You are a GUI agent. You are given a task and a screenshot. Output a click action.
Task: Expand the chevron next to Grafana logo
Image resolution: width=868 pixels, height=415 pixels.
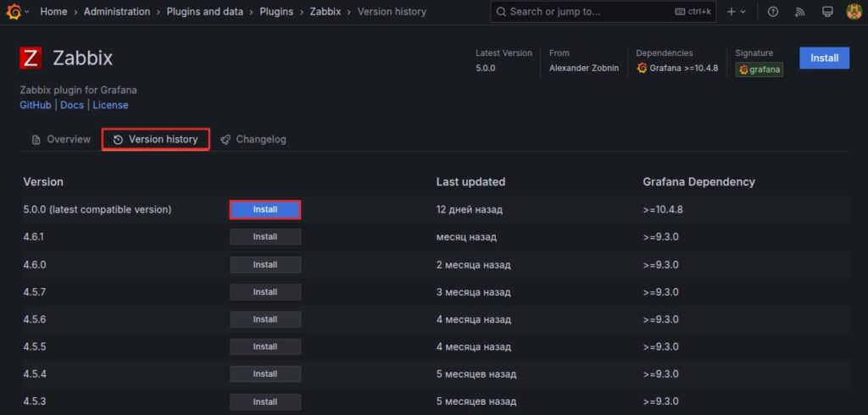tap(28, 12)
